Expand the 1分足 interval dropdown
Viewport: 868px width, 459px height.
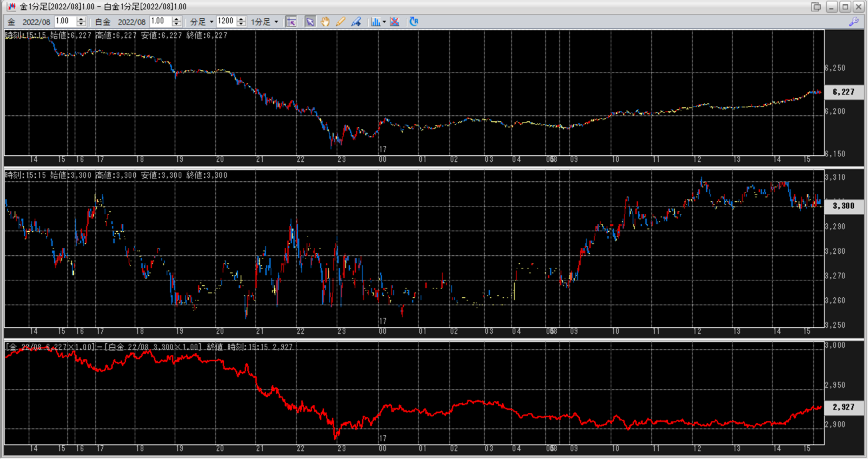[265, 21]
